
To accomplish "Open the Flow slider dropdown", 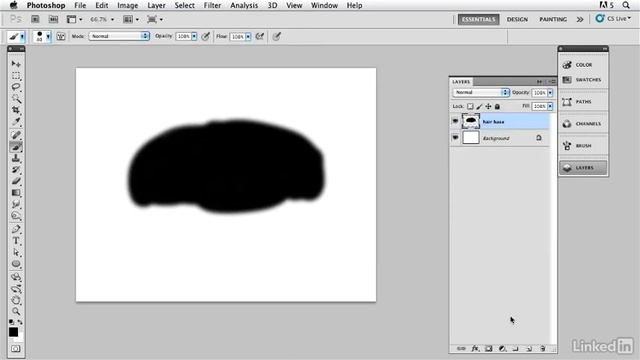I will pos(248,37).
